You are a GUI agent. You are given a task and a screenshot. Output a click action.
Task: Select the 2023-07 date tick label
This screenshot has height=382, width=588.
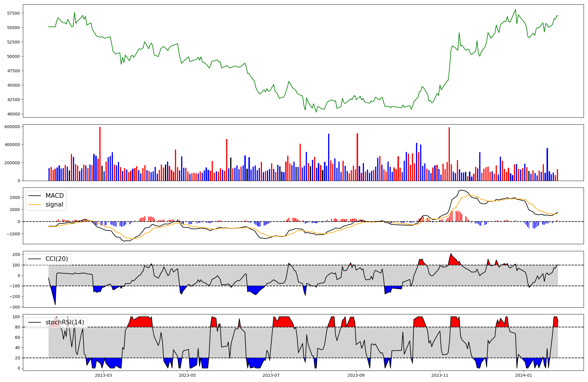(271, 375)
